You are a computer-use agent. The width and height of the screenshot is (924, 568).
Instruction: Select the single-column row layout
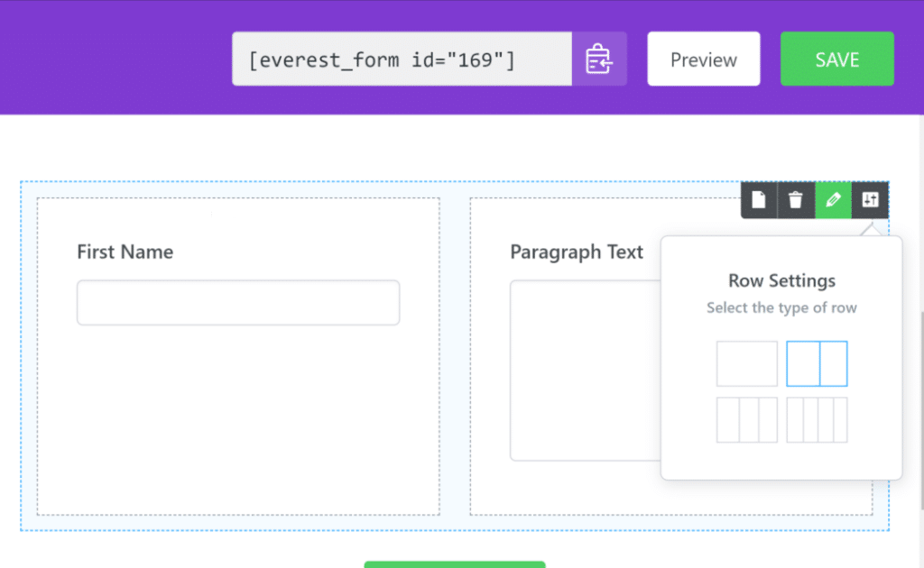[x=746, y=363]
